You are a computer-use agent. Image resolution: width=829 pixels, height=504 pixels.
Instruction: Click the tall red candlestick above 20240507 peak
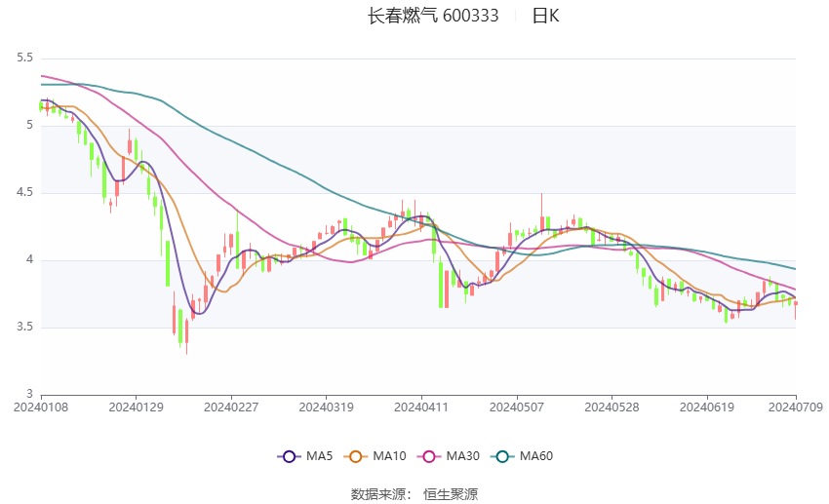(x=542, y=212)
